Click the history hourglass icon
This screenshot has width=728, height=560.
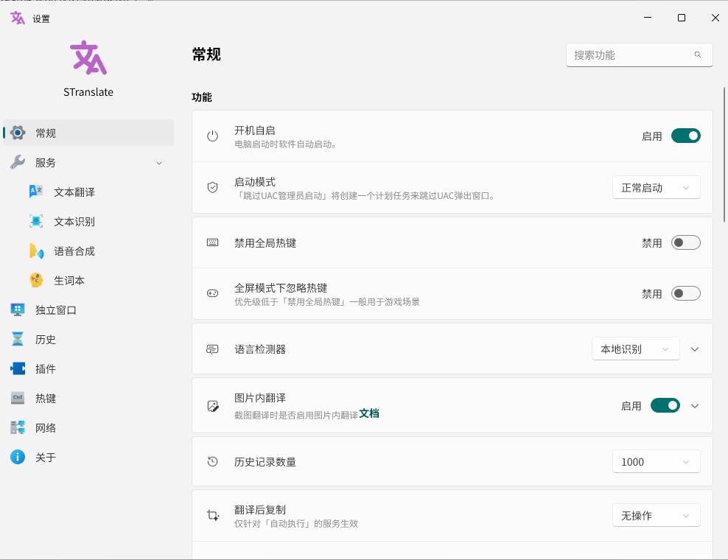(18, 339)
